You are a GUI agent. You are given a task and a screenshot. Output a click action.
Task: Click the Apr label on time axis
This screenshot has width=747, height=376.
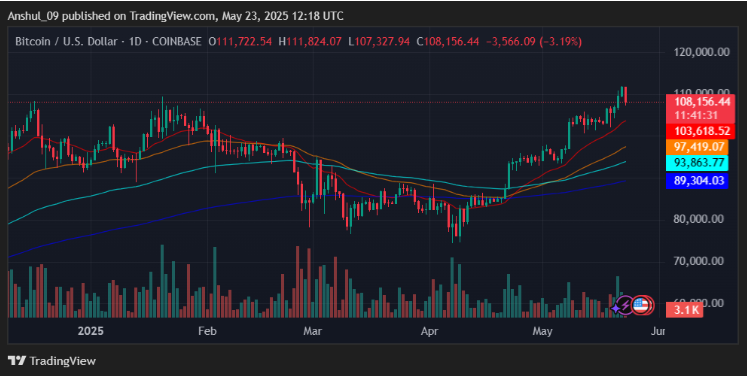(x=429, y=331)
